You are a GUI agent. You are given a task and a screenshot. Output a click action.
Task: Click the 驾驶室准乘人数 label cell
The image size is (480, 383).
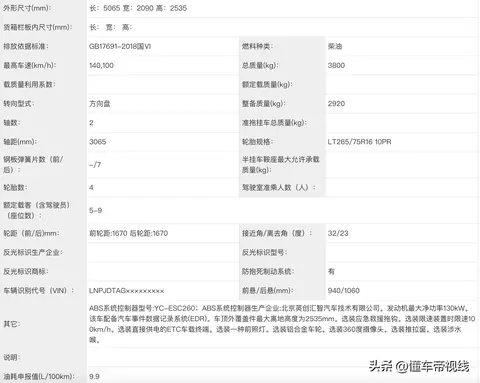(x=282, y=187)
